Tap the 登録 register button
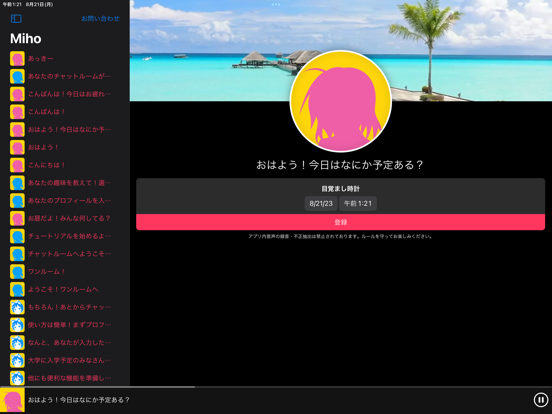Screen dimensions: 552x414 (340, 222)
